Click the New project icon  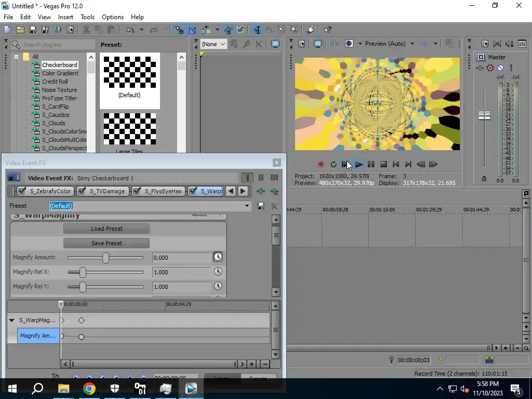7,30
